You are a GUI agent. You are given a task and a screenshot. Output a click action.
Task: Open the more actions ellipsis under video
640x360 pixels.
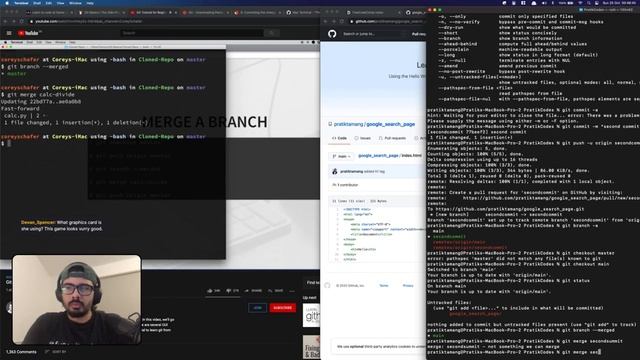292,291
